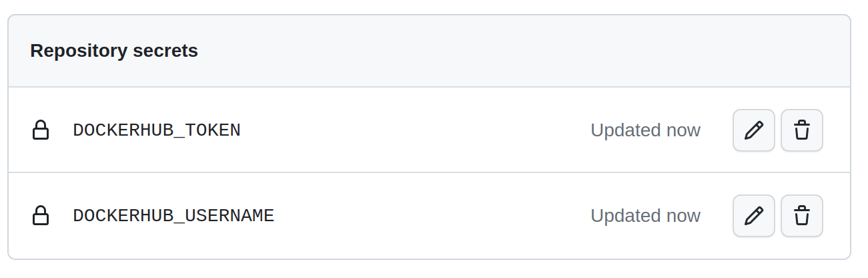Click the lock icon beside DOCKERHUB_TOKEN
This screenshot has width=868, height=278.
coord(41,130)
